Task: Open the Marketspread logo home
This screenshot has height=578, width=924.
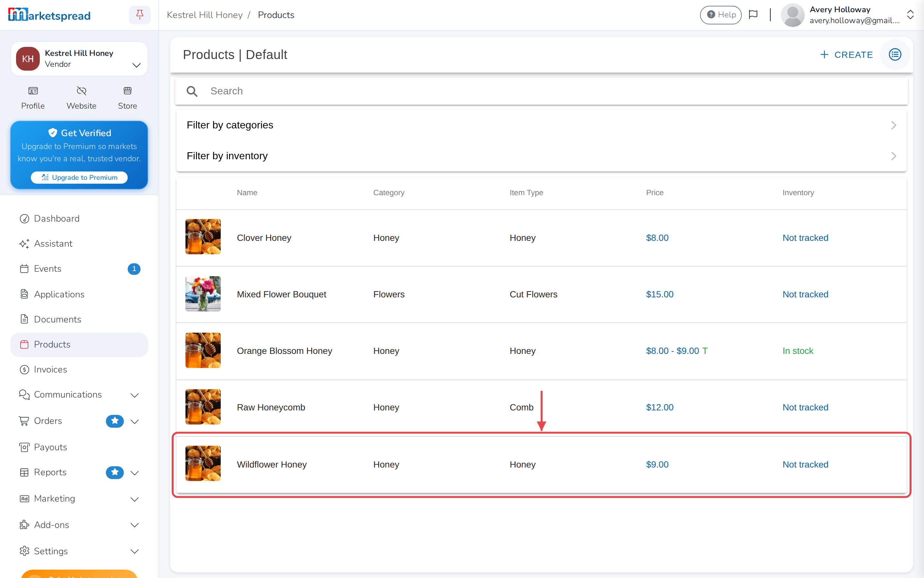Action: click(x=49, y=15)
